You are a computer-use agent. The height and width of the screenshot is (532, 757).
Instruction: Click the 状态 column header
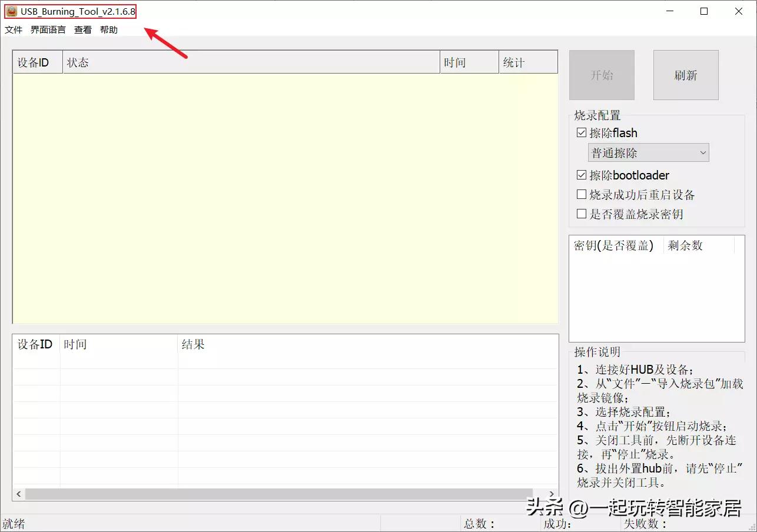[77, 62]
